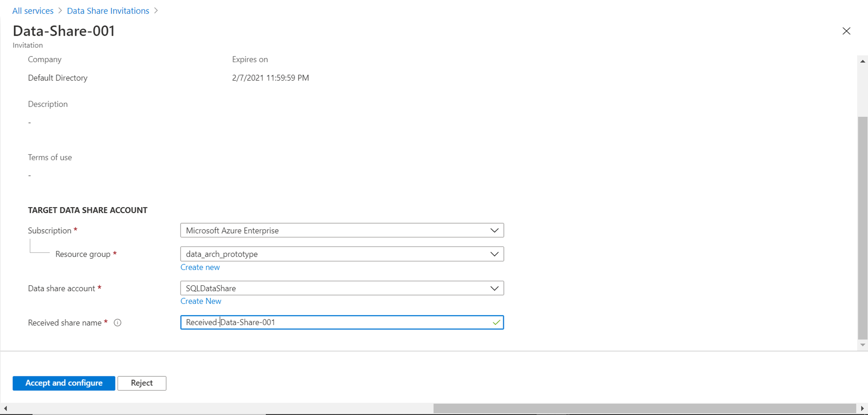
Task: Open the Subscription dropdown
Action: 342,231
